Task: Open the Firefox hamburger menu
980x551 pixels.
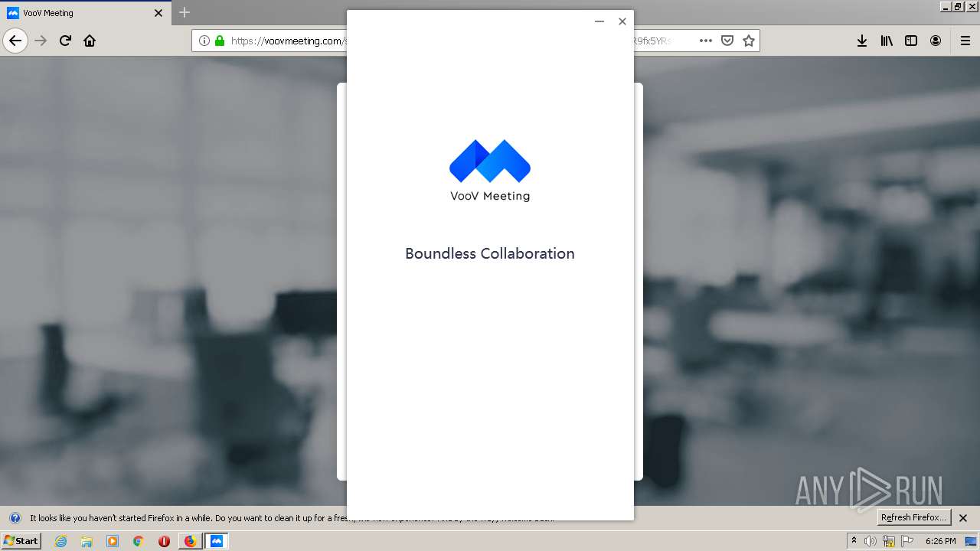Action: click(965, 41)
